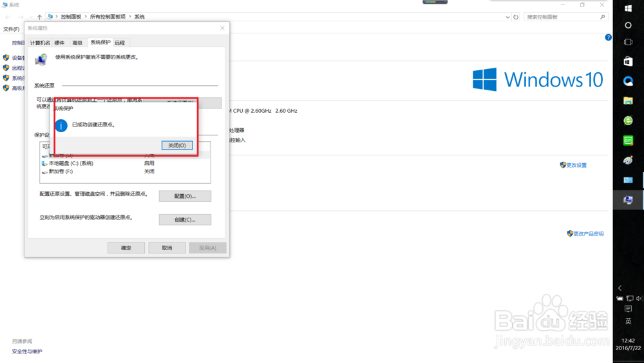Viewport: 644px width, 363px height.
Task: Click the Close (O) button in the restore point dialog
Action: pos(177,145)
